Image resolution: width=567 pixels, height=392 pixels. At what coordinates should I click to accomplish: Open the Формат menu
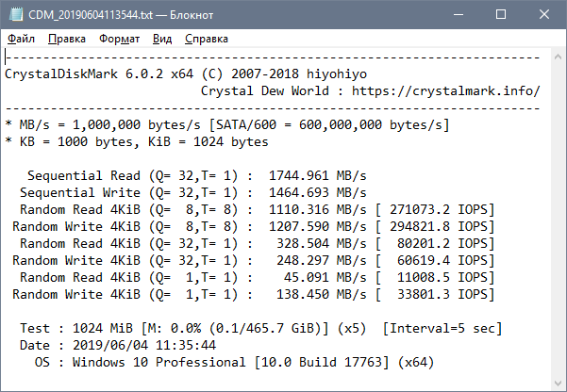(119, 39)
